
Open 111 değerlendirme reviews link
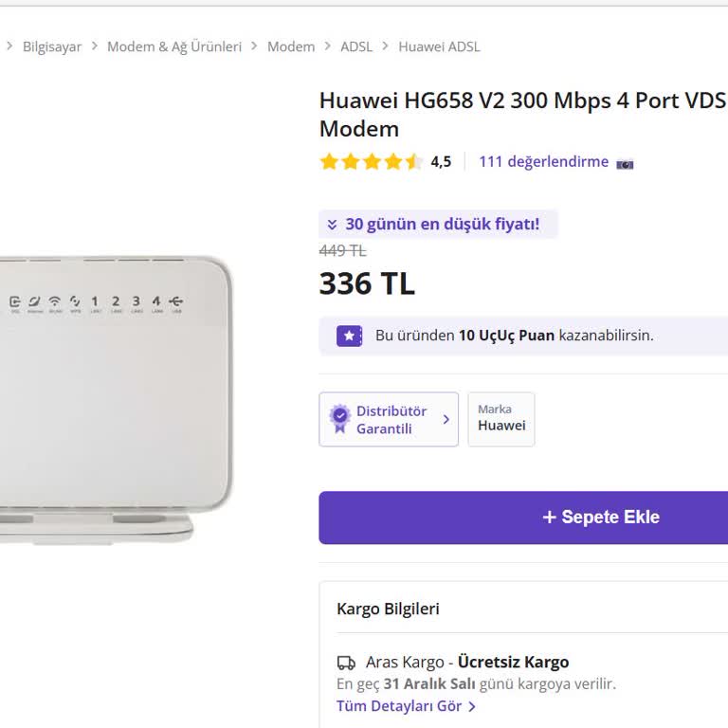(543, 161)
